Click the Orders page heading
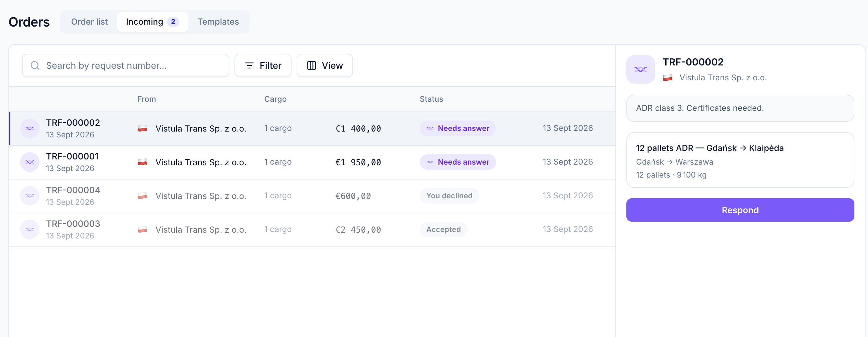 [x=29, y=22]
